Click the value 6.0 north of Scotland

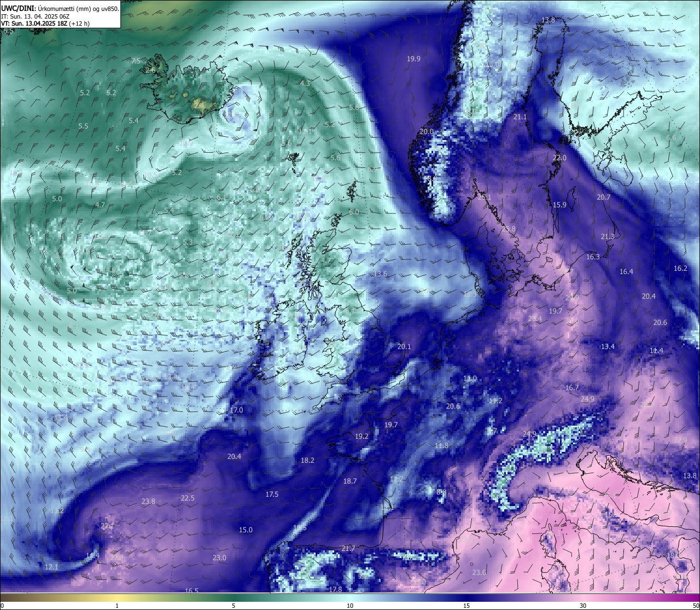pos(354,212)
